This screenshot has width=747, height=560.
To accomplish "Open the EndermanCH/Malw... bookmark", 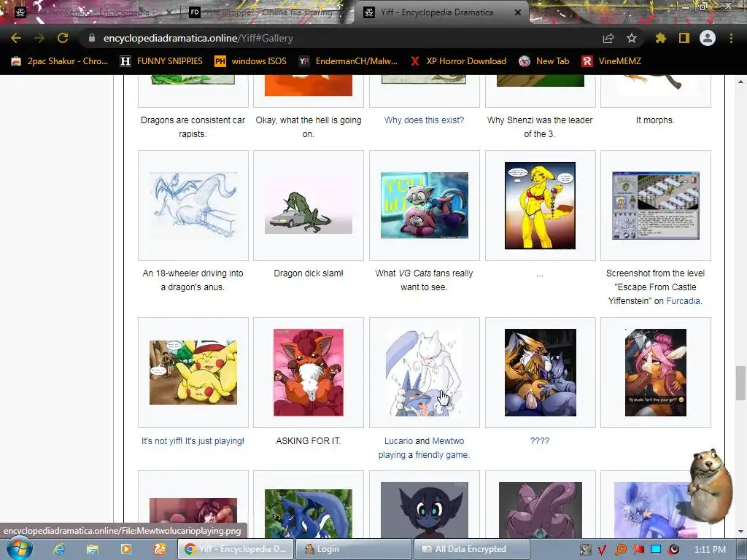I will point(348,61).
